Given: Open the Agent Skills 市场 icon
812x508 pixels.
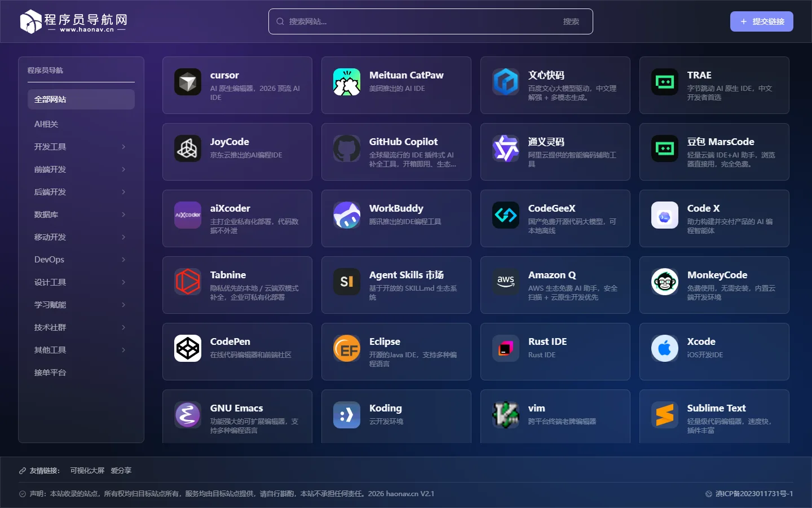Looking at the screenshot, I should pos(347,282).
